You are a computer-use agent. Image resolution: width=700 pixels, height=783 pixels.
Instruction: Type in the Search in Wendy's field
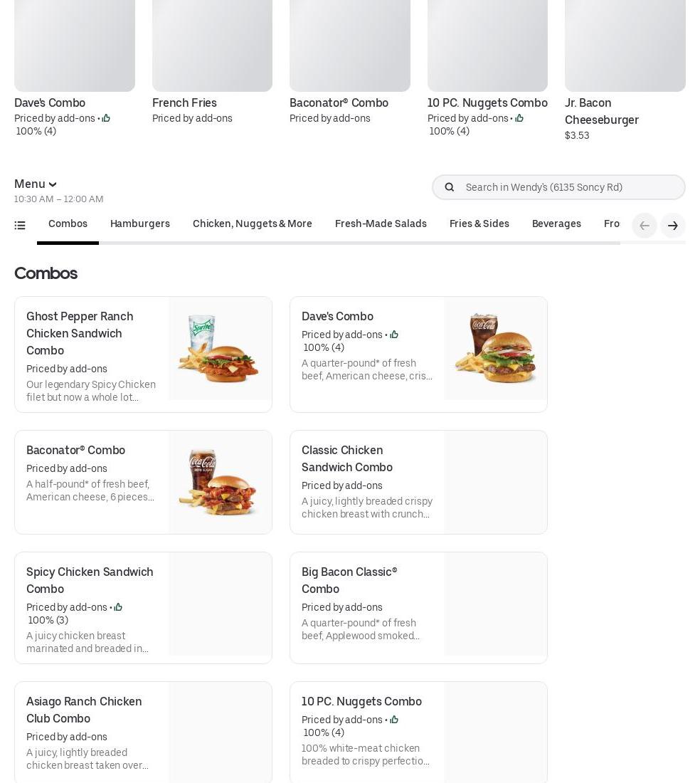tap(569, 187)
